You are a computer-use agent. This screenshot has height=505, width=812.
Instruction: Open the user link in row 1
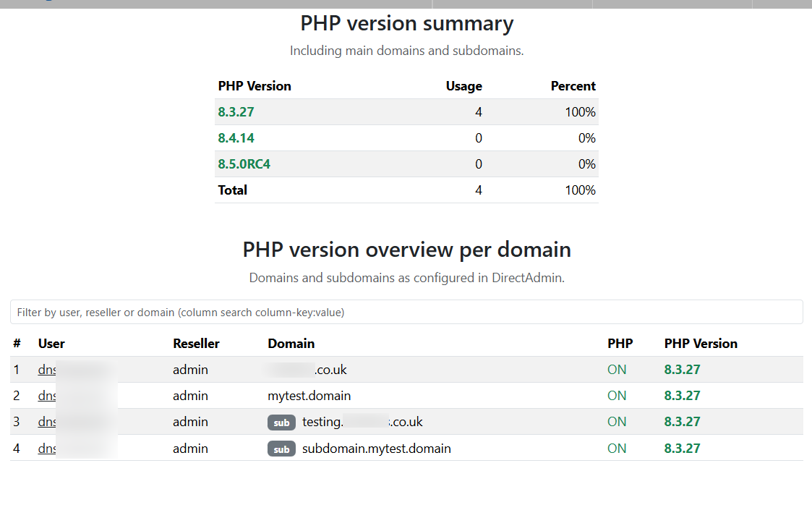48,370
